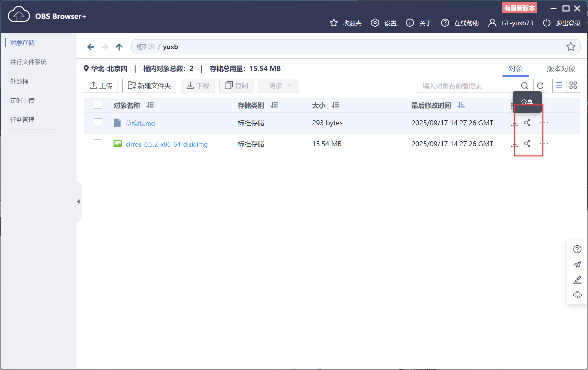Viewport: 588px width, 370px height.
Task: Toggle the select-all header checkbox
Action: pyautogui.click(x=98, y=105)
